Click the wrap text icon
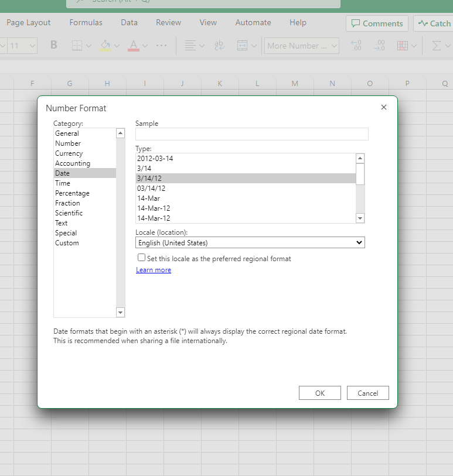453x476 pixels. 220,46
